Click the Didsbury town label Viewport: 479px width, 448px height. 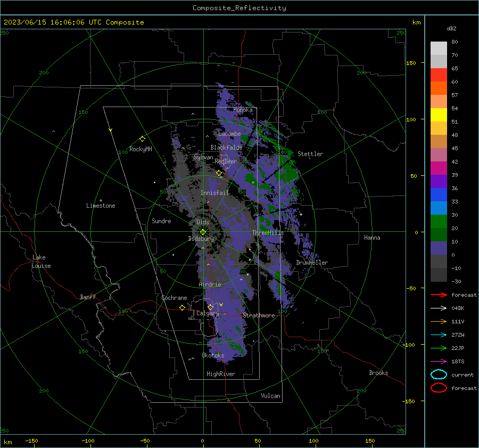tap(201, 239)
